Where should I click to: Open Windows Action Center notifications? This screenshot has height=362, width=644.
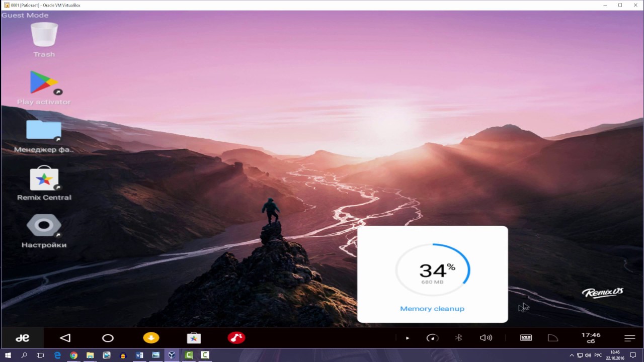pos(633,355)
